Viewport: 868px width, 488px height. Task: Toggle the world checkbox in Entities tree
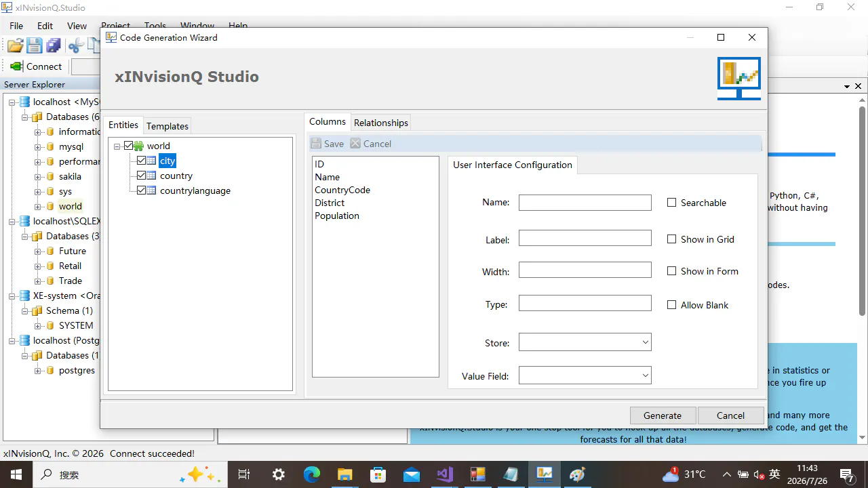click(x=128, y=146)
